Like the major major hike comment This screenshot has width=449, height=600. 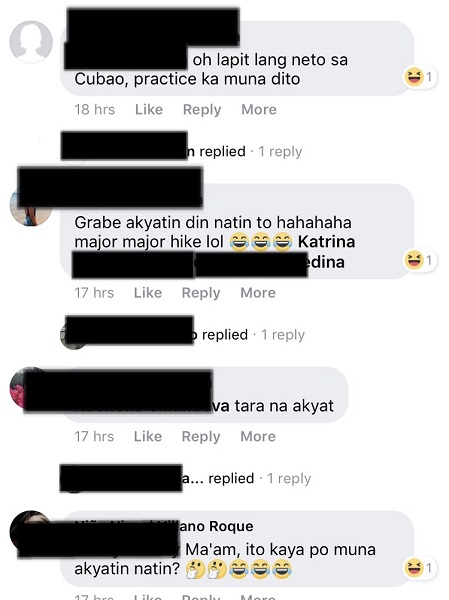coord(148,293)
